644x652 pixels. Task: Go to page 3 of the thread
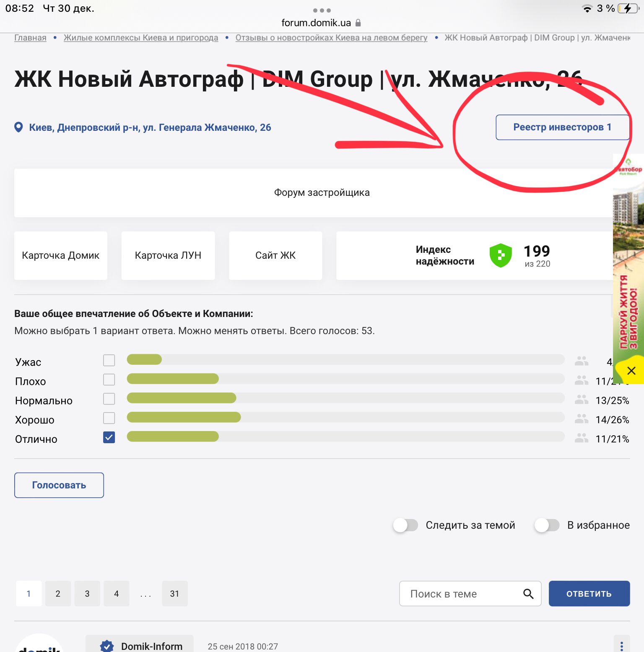87,593
